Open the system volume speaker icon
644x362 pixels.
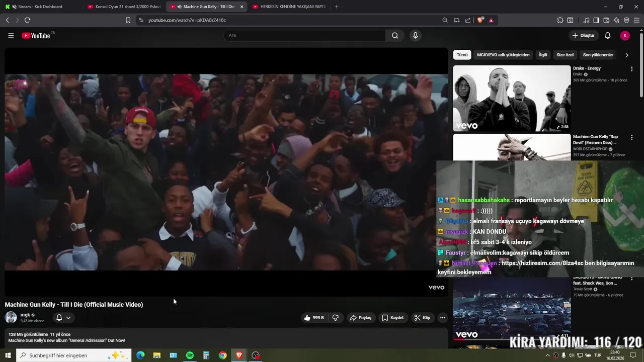point(572,355)
